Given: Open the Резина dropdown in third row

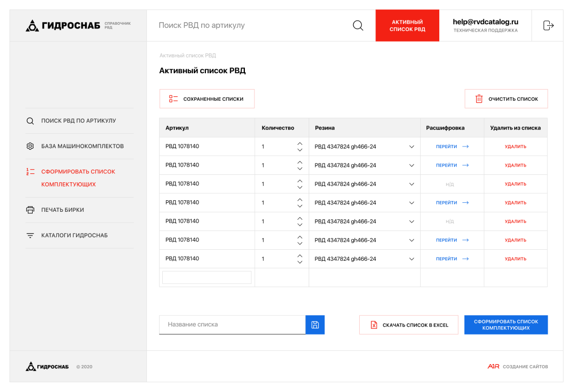Looking at the screenshot, I should (412, 184).
